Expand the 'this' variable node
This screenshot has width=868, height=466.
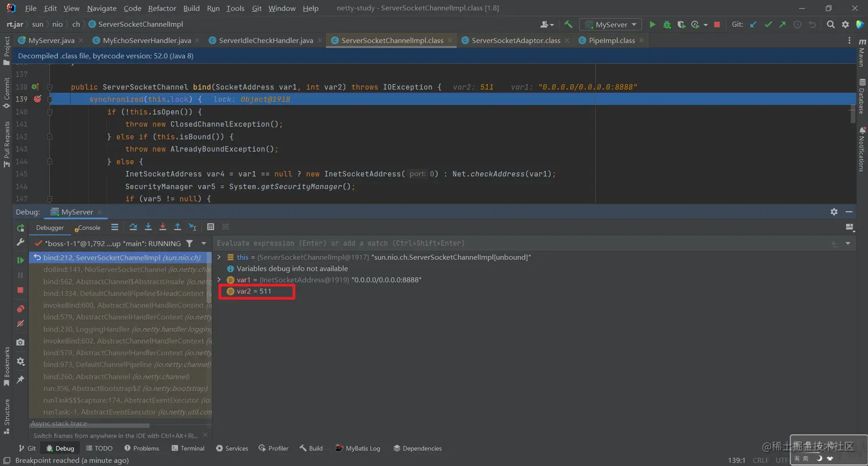pos(219,257)
